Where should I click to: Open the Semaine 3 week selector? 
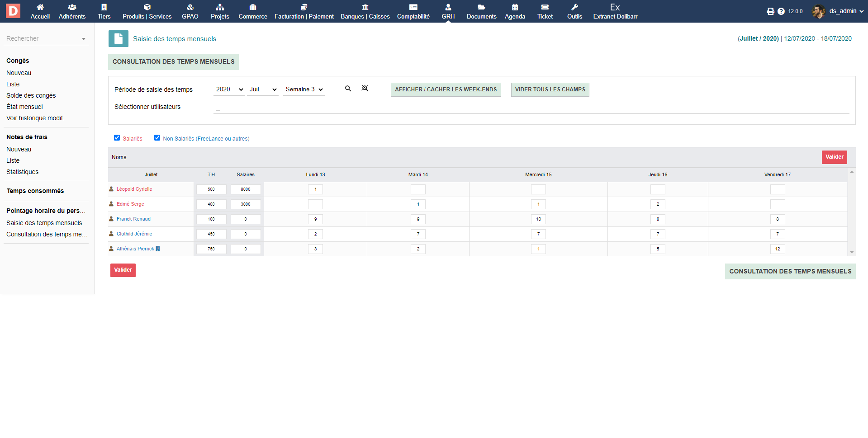tap(304, 89)
